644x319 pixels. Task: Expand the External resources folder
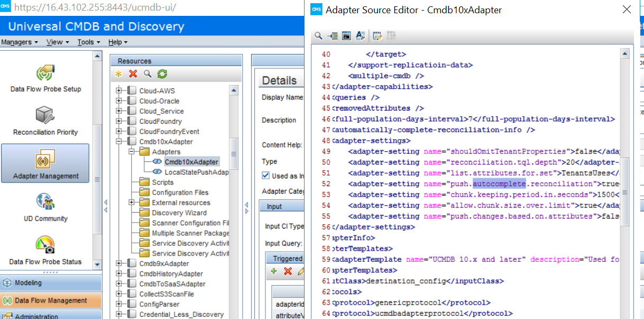pos(132,203)
